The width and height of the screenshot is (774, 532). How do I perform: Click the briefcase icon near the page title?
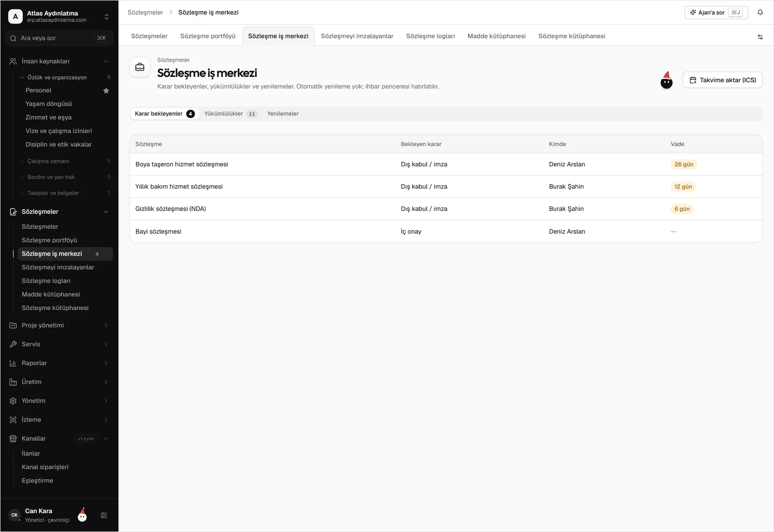140,67
